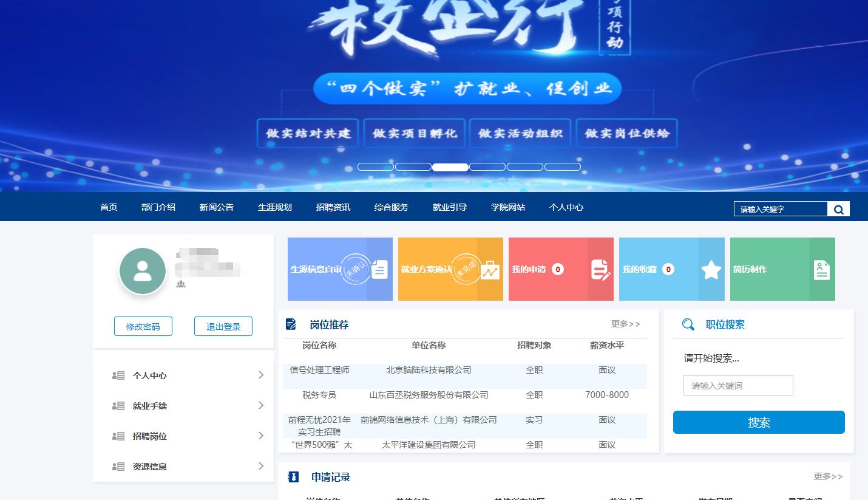
Task: Open 就业引导 navigation item
Action: click(x=450, y=207)
